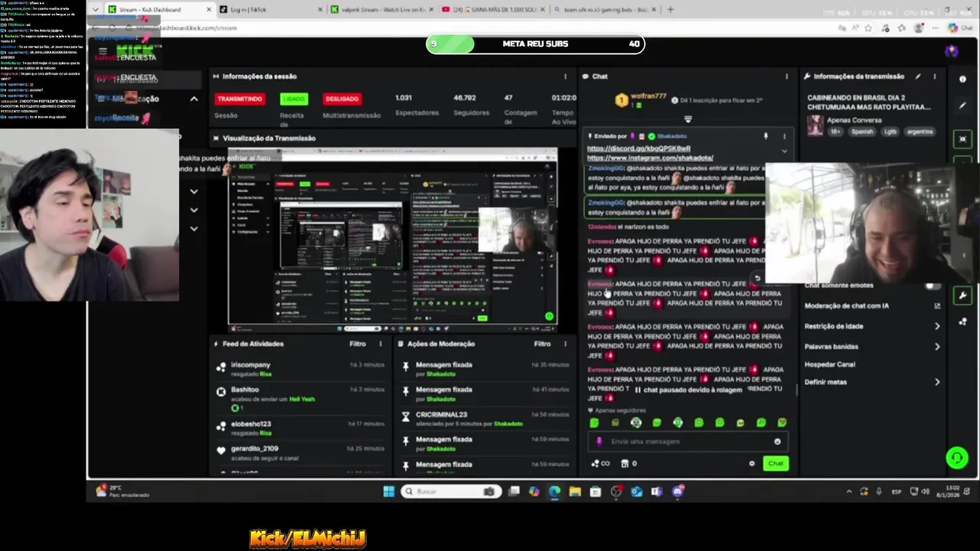The width and height of the screenshot is (980, 551).
Task: Open the instagram.com/shakadota link
Action: tap(650, 158)
